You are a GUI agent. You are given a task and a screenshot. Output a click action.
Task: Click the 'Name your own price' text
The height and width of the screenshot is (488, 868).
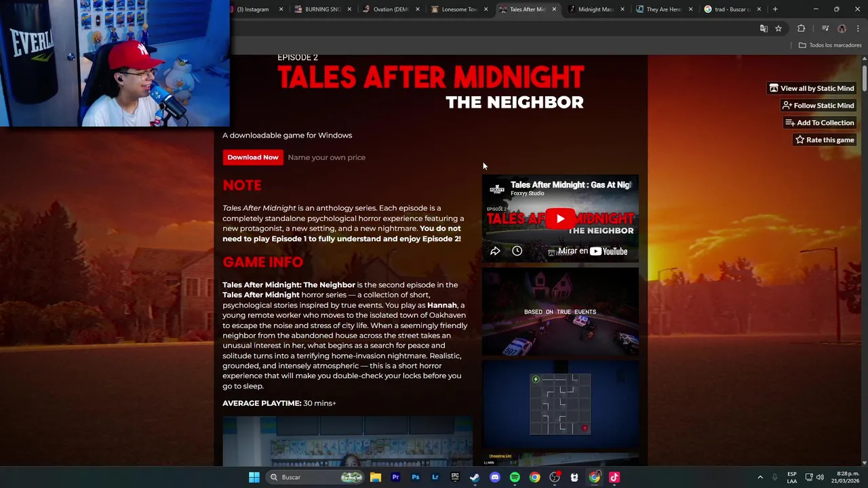click(x=326, y=157)
